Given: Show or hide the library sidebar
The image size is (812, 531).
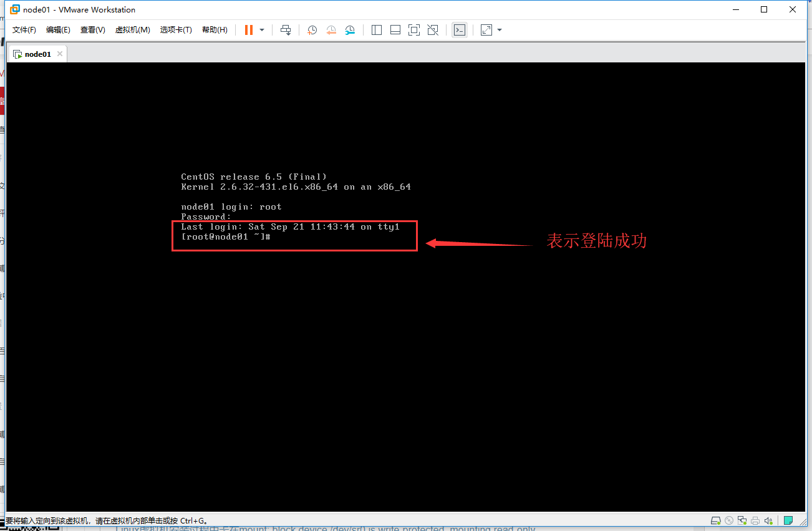Looking at the screenshot, I should 377,30.
